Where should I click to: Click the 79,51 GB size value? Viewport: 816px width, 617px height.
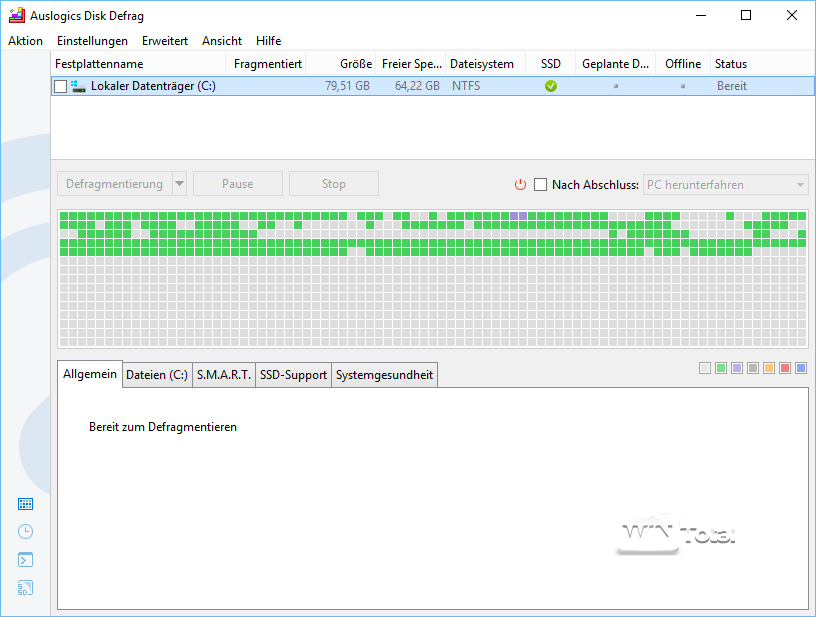pos(347,86)
